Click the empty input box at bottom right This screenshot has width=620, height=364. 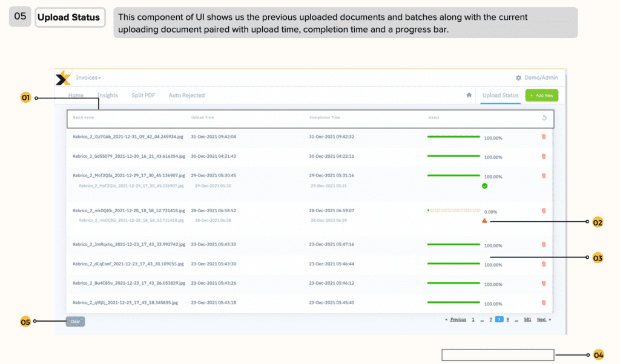pos(498,355)
